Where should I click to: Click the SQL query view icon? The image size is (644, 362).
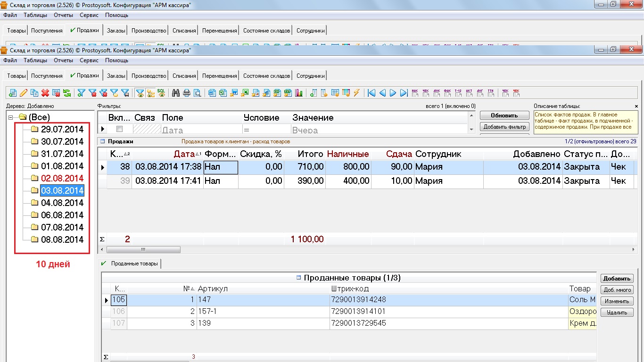point(161,93)
